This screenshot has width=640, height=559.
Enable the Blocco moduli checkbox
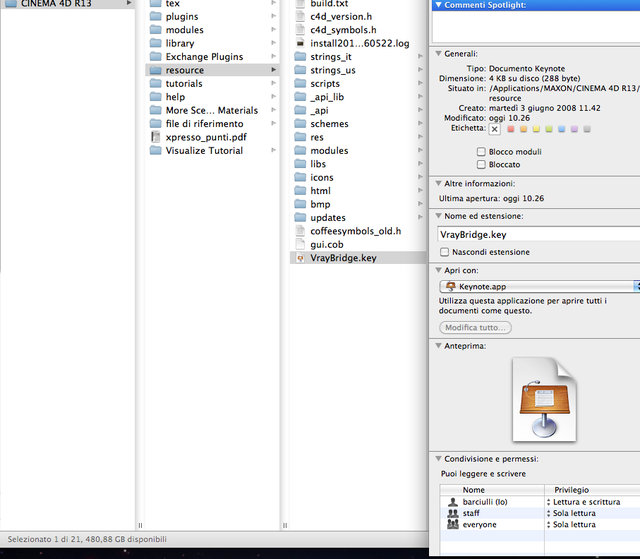click(481, 152)
